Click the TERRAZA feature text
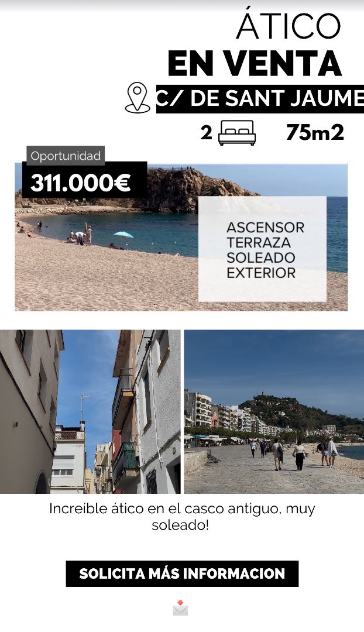Viewport: 364px width, 632px height. (259, 243)
